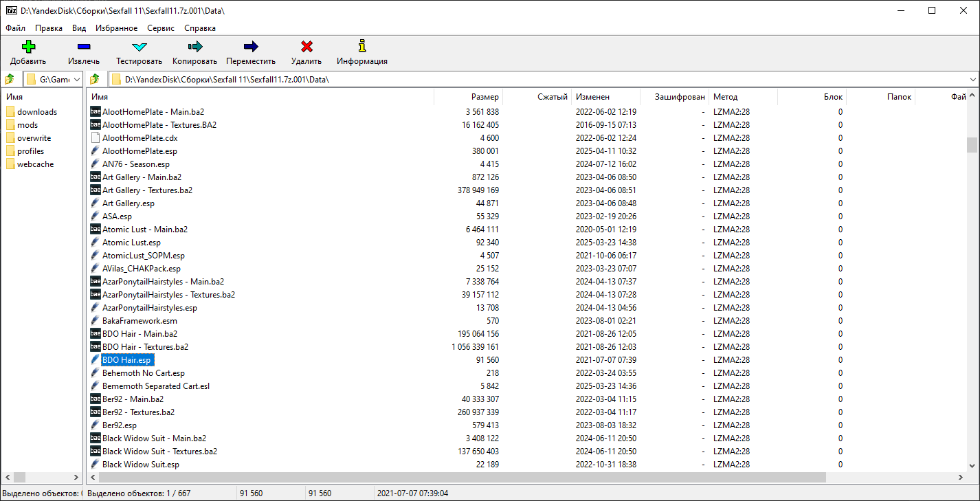Click the Copy toolbar arrow icon
Screen dimensions: 980x501
point(194,47)
